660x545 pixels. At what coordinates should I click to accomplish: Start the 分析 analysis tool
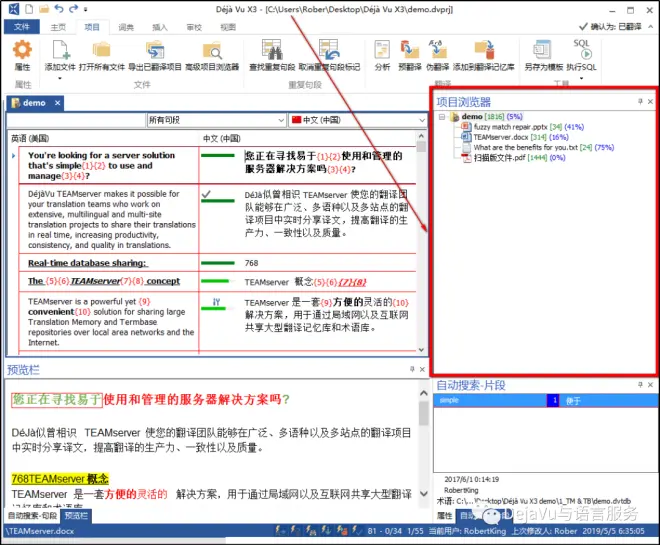pyautogui.click(x=382, y=50)
